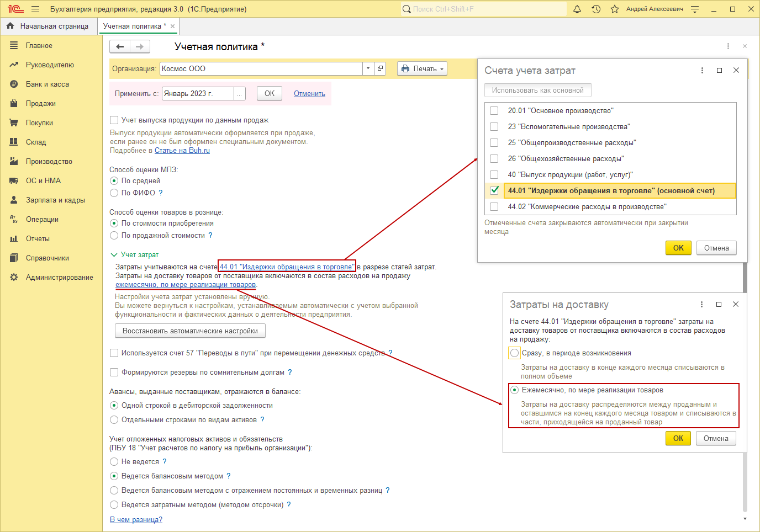
Task: Open settings lines icon next to user name
Action: (695, 9)
